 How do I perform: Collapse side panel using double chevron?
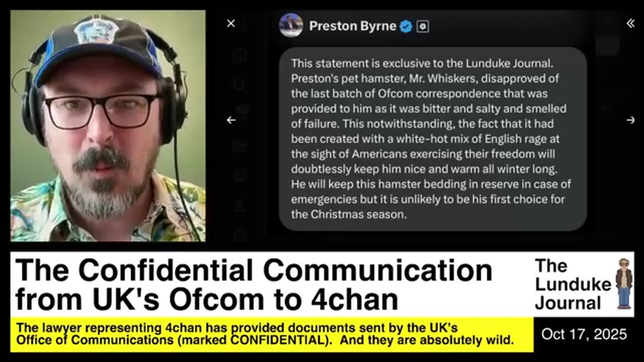tap(630, 24)
